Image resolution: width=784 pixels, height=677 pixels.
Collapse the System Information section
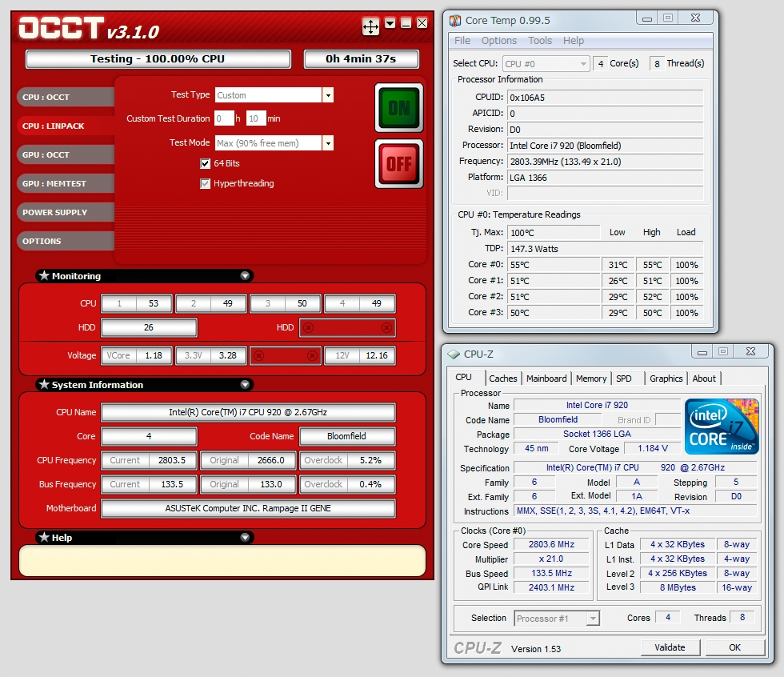click(245, 384)
